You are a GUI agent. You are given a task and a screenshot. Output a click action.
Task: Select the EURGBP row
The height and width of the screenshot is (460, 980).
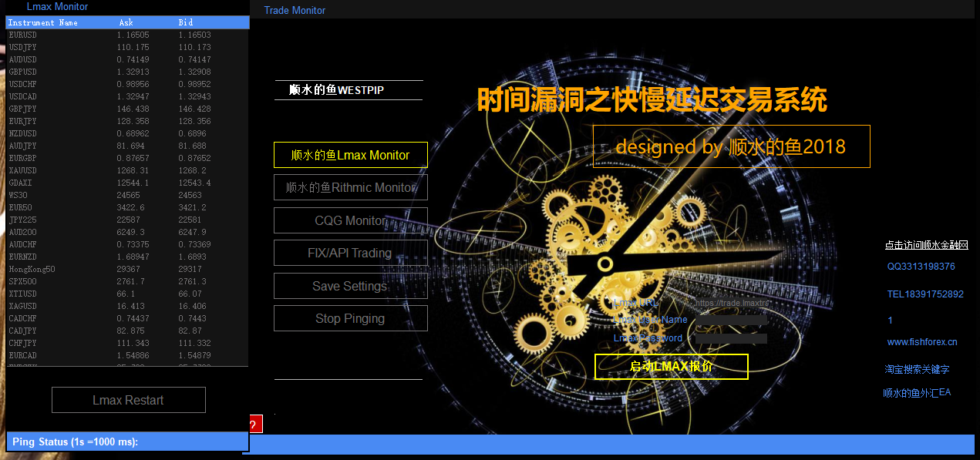point(127,158)
